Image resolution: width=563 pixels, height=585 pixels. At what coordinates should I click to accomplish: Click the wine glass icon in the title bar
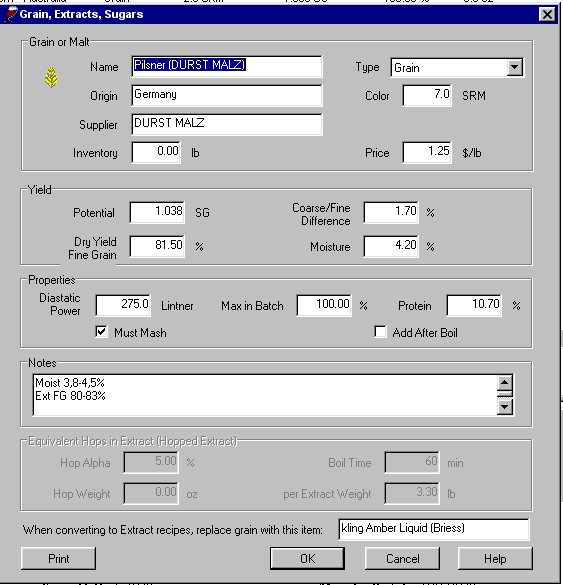pos(10,14)
